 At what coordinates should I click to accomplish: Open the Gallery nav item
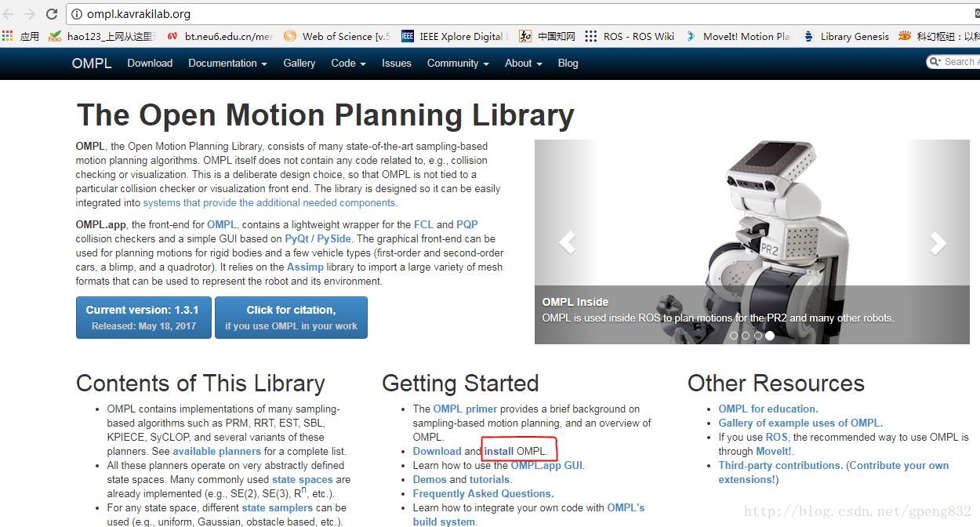click(x=299, y=64)
